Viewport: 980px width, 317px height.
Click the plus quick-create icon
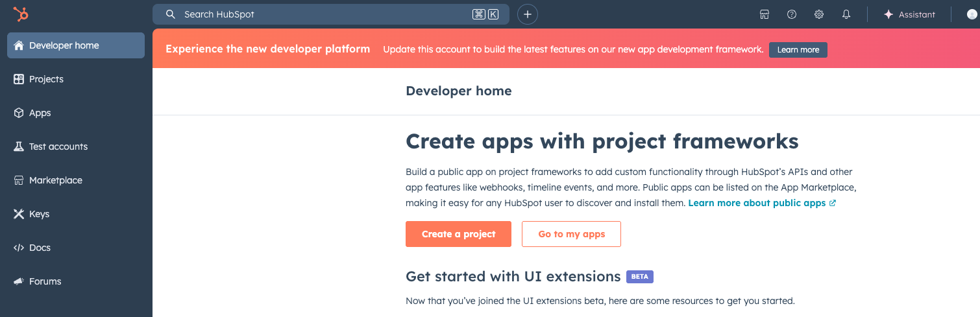[x=528, y=14]
